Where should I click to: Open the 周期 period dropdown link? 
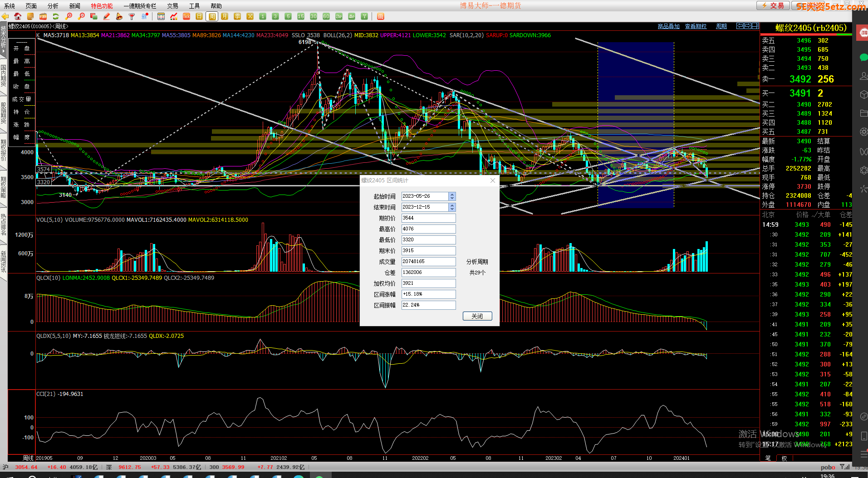[721, 26]
